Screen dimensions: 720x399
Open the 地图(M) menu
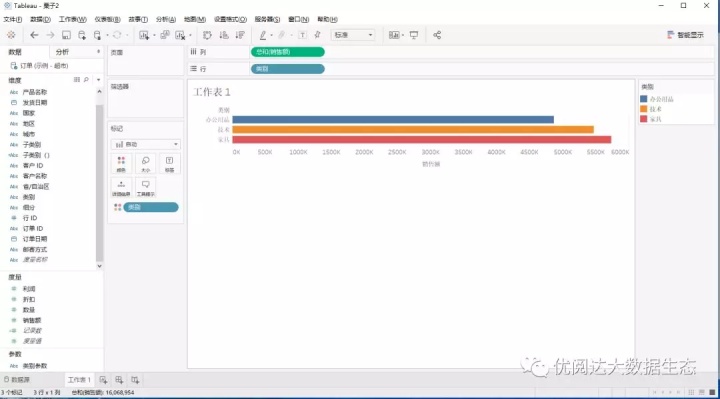195,19
